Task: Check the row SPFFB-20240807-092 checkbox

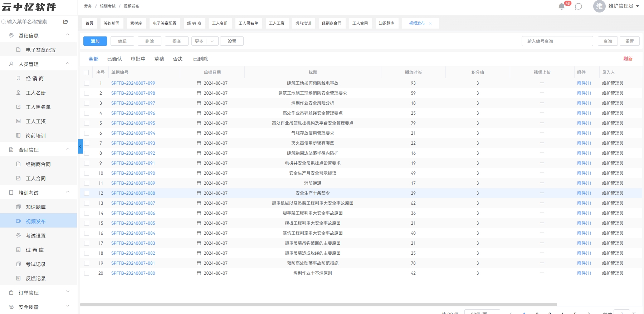Action: 86,153
